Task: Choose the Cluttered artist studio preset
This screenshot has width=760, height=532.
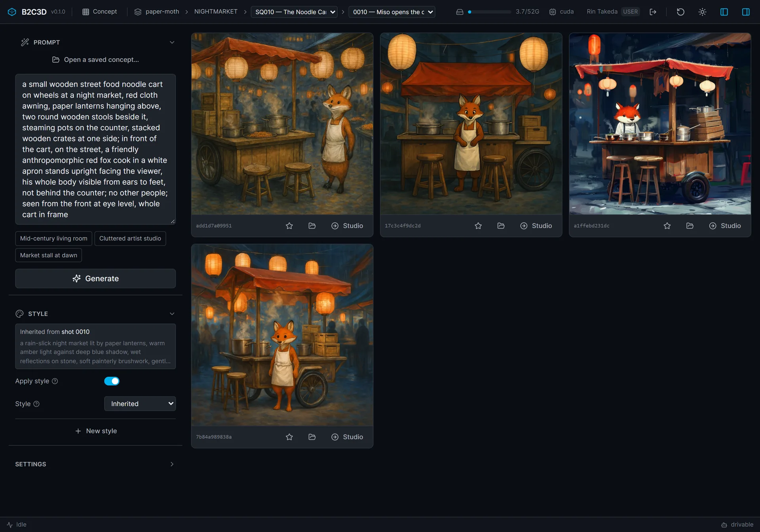Action: (x=130, y=238)
